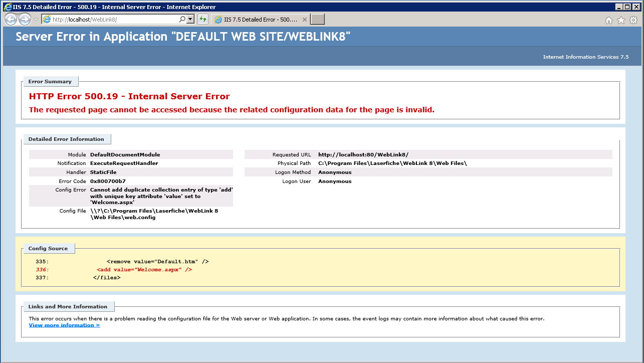Click the highlighted config line 336
The image size is (644, 363).
pos(144,269)
